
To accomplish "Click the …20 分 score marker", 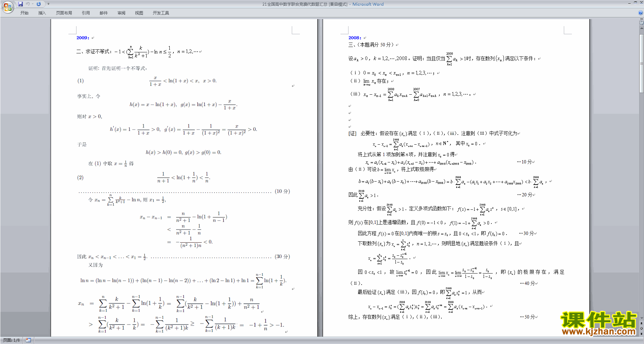I will click(x=525, y=195).
